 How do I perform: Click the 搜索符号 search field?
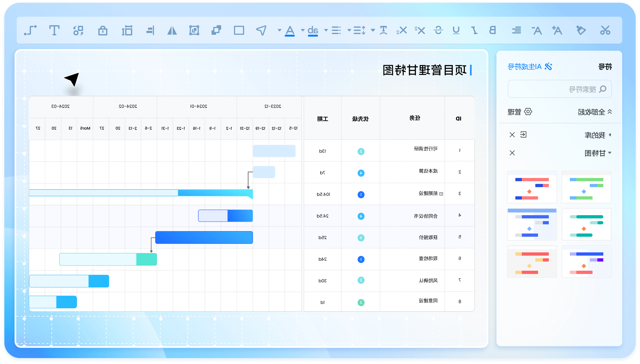point(560,89)
